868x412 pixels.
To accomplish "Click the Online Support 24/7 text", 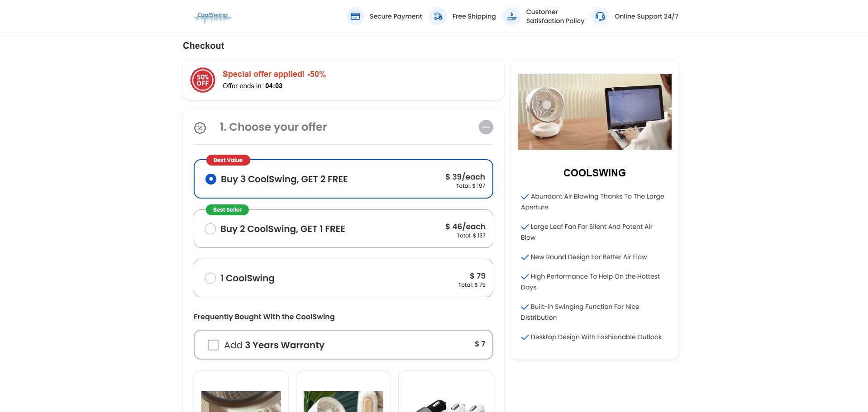I will [x=646, y=16].
